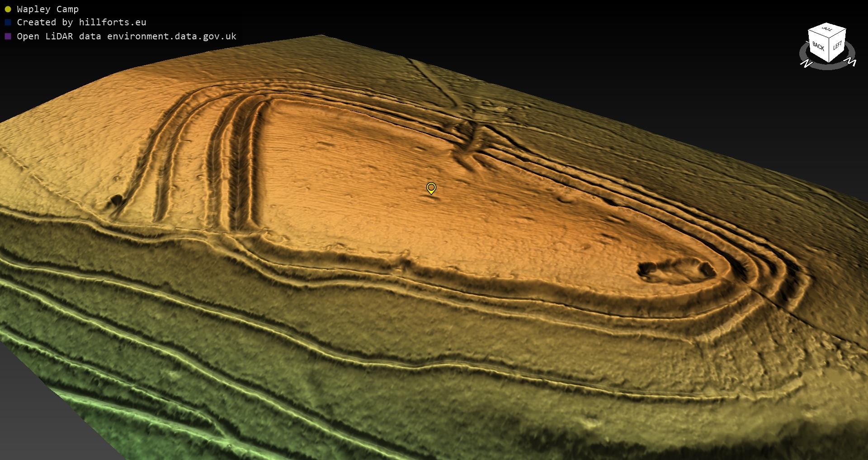Open the Created by hillforts.eu credit
The image size is (868, 460).
(81, 22)
